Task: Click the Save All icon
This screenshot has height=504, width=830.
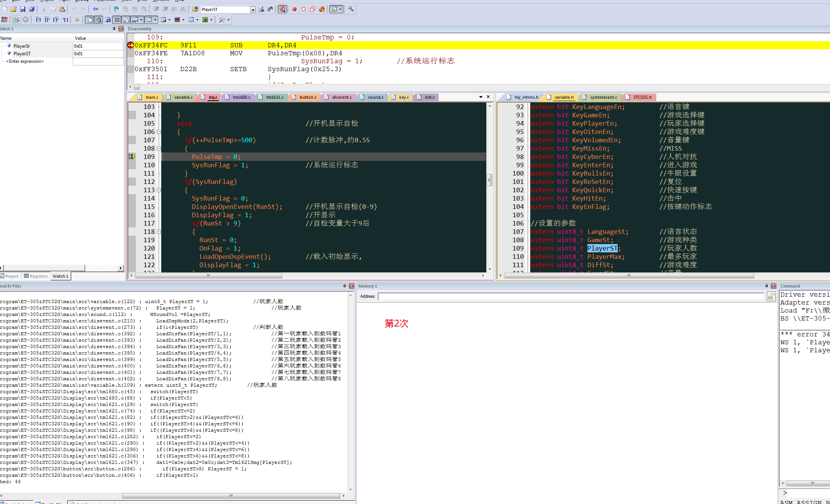Action: (32, 9)
